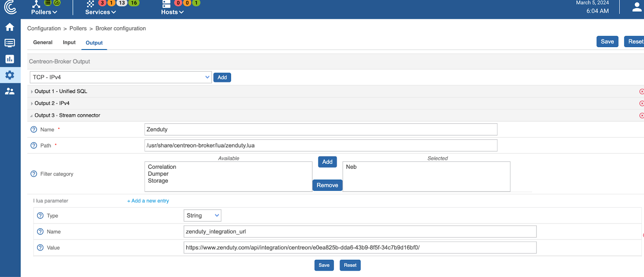The height and width of the screenshot is (277, 644).
Task: Click help icon beside Type field
Action: point(40,215)
